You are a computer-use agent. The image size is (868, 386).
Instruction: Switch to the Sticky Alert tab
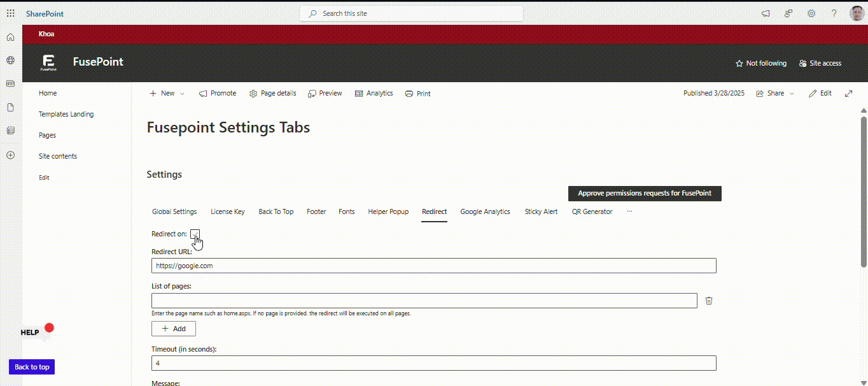coord(541,211)
